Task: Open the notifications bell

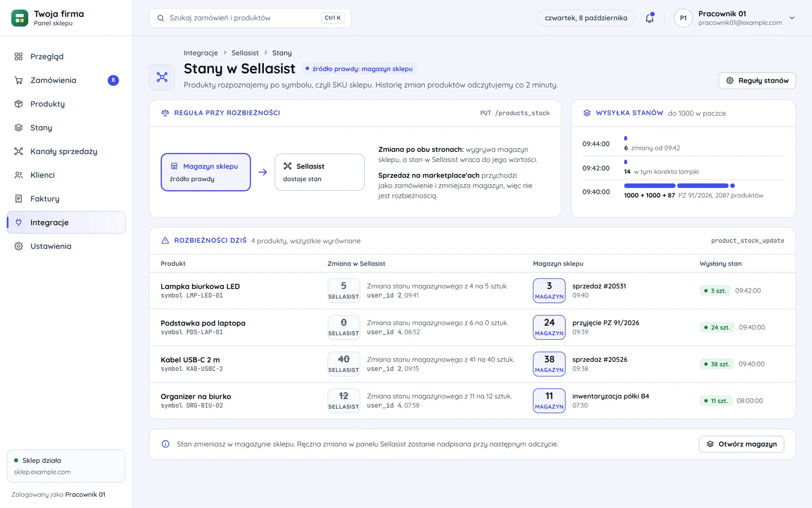Action: pos(650,18)
